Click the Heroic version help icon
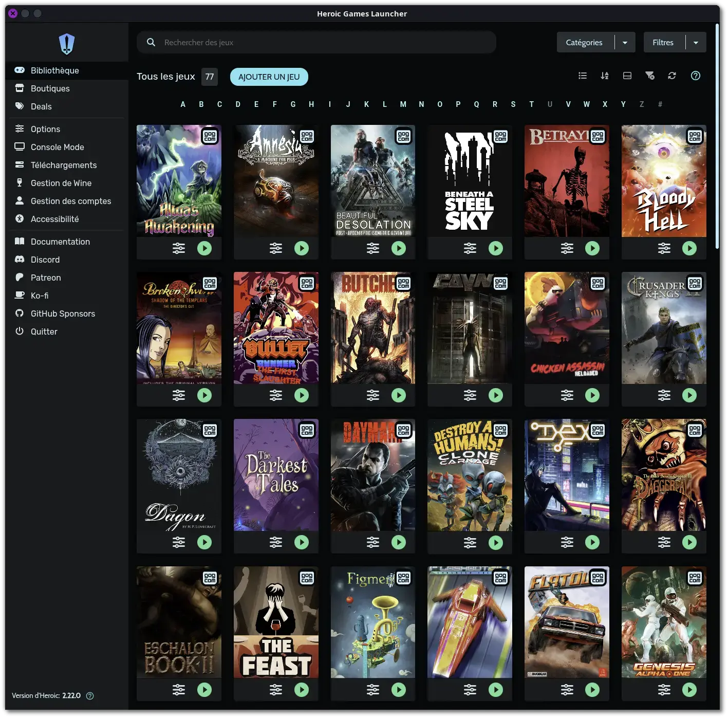 pos(90,696)
